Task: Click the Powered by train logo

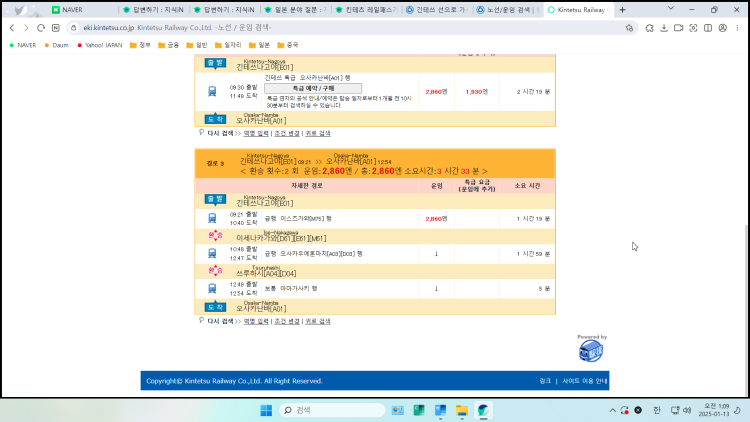Action: 591,351
